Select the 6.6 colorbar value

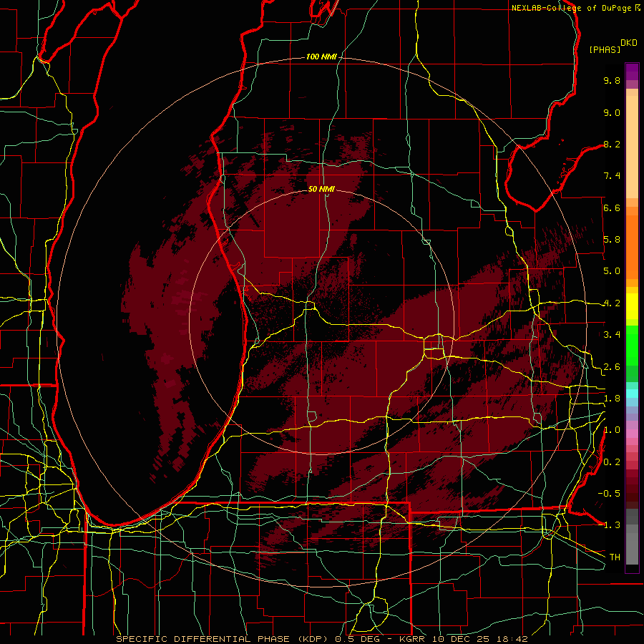click(x=612, y=208)
